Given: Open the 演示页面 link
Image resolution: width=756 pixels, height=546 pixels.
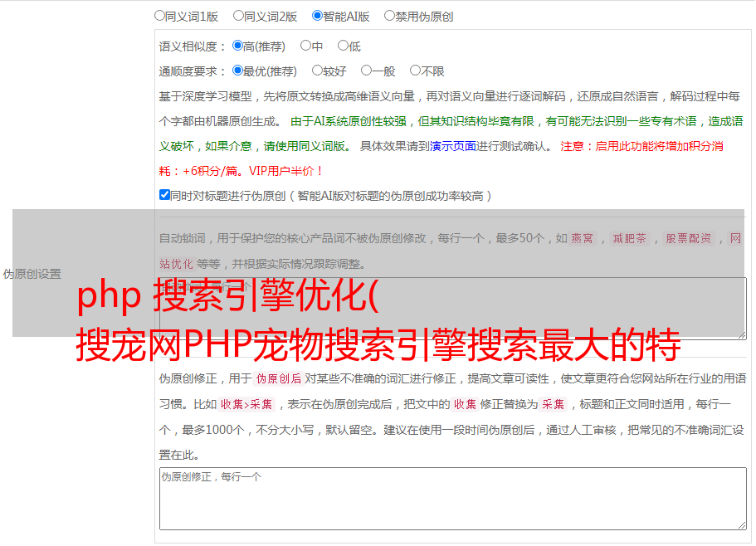Looking at the screenshot, I should (453, 146).
